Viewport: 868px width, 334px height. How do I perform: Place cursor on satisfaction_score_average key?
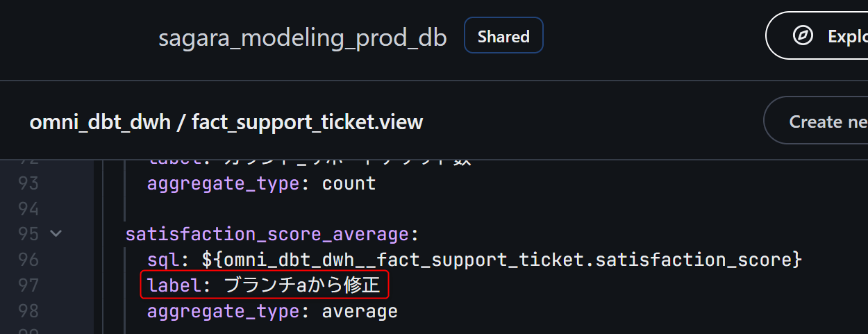pyautogui.click(x=268, y=234)
